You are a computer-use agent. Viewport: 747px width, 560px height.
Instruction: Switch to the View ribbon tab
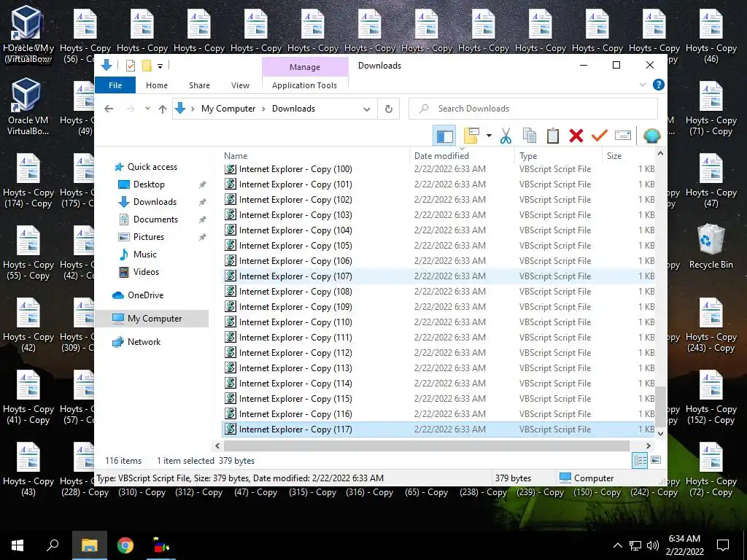(x=240, y=85)
